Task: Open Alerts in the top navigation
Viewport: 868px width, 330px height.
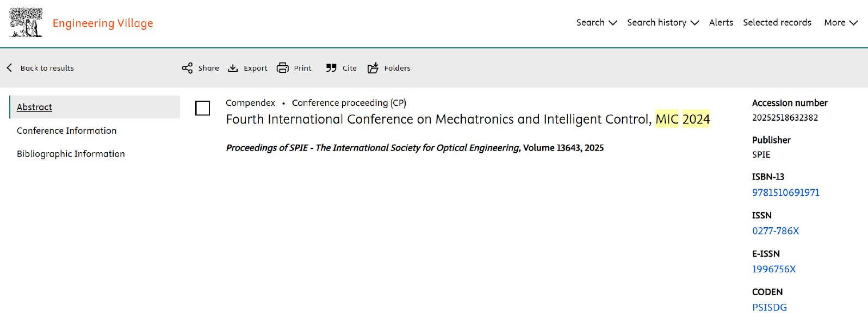Action: tap(721, 22)
